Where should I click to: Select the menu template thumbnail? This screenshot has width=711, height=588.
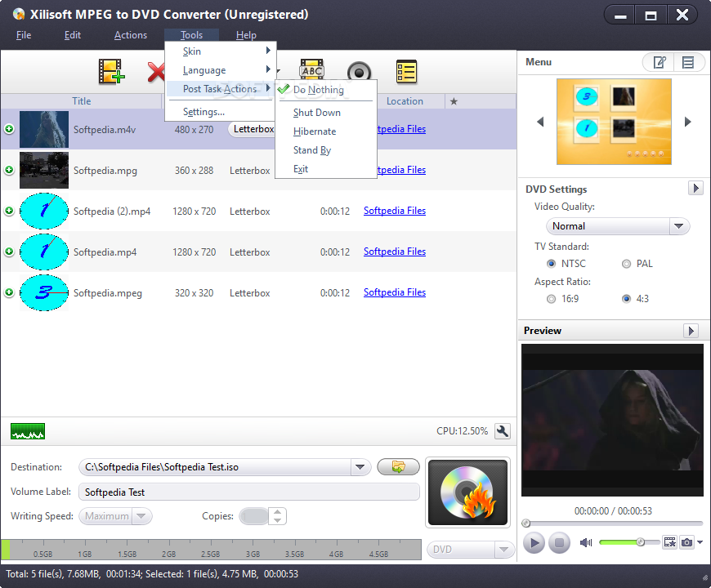[614, 122]
